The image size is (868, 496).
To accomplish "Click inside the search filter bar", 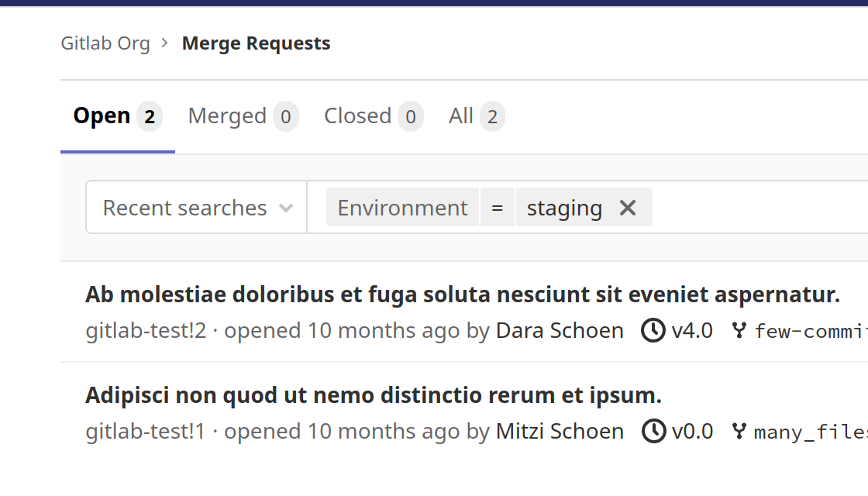I will [736, 207].
